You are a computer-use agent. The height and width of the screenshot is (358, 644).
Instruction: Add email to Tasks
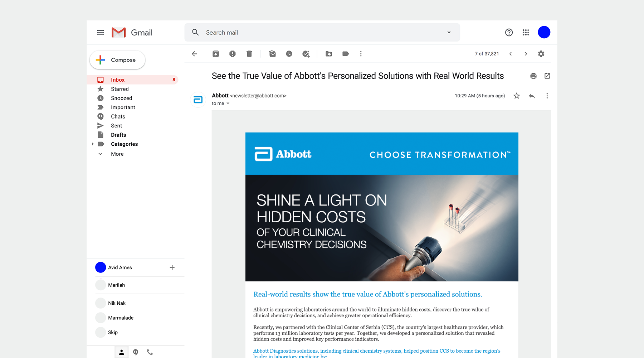(306, 54)
